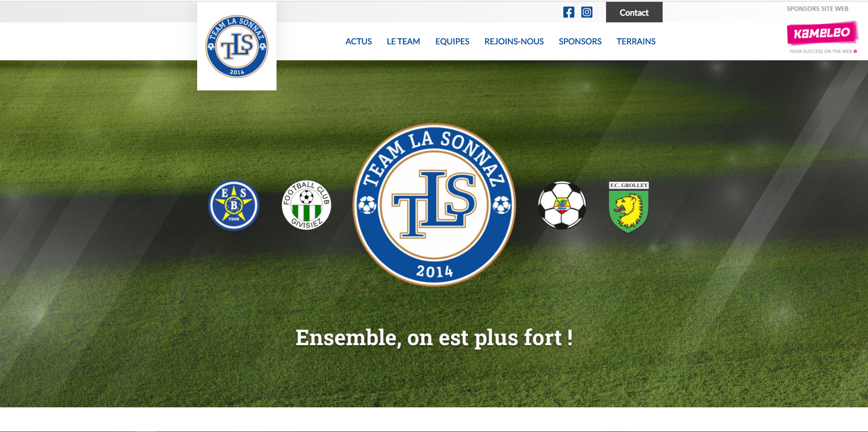Click the F.C. Grolley lion crest
The width and height of the screenshot is (868, 432).
(629, 207)
